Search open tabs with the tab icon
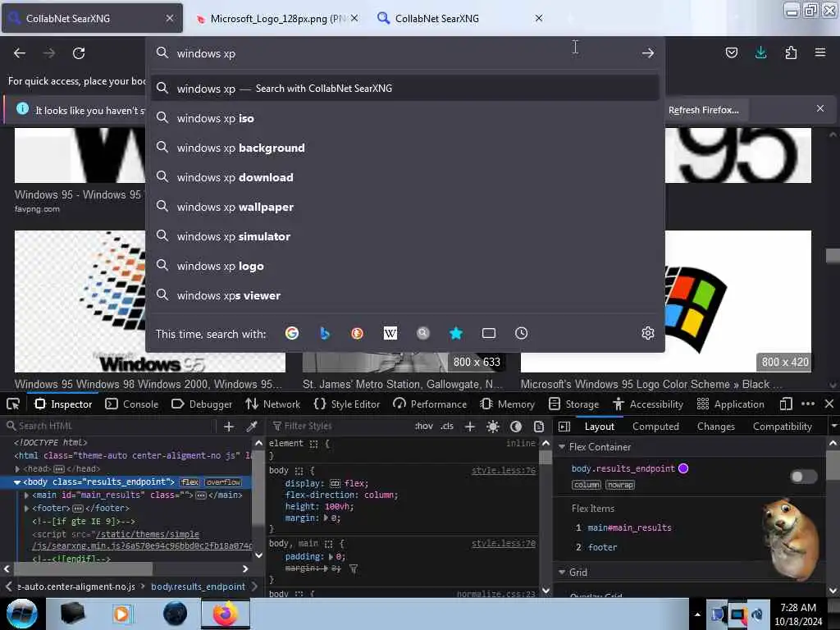Image resolution: width=840 pixels, height=630 pixels. pyautogui.click(x=489, y=333)
